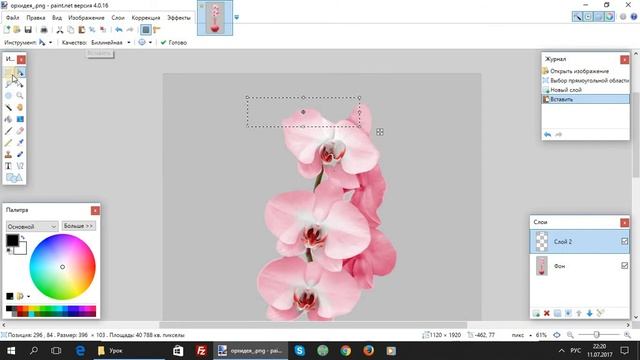Open the Качество Билинейная dropdown
This screenshot has width=640, height=360.
pos(129,42)
